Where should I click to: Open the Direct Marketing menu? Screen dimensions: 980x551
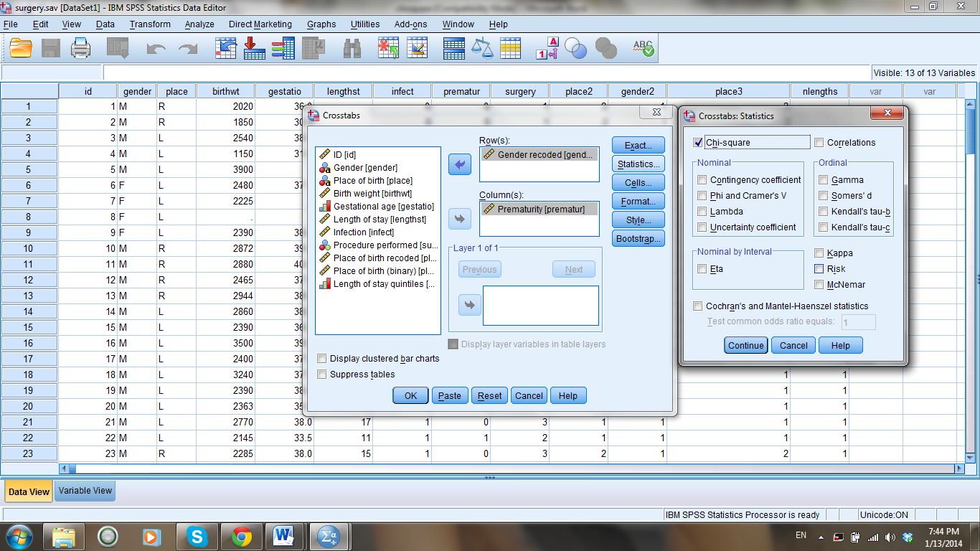pos(260,24)
